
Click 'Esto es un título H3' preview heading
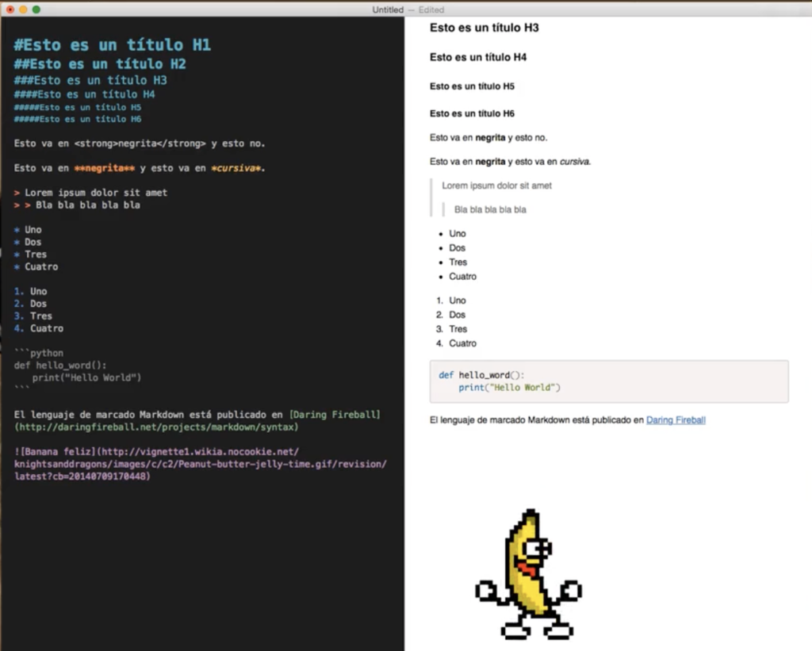click(x=485, y=28)
